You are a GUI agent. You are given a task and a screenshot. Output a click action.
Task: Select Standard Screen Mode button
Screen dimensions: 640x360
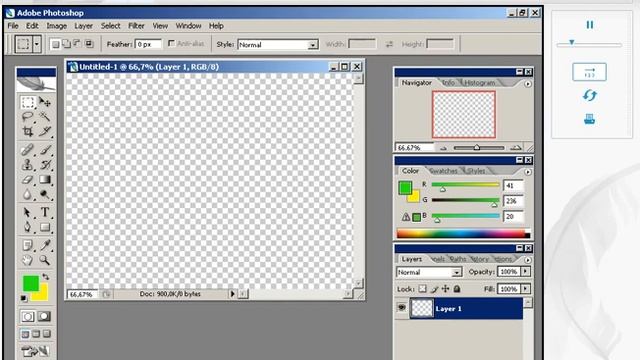tap(25, 334)
